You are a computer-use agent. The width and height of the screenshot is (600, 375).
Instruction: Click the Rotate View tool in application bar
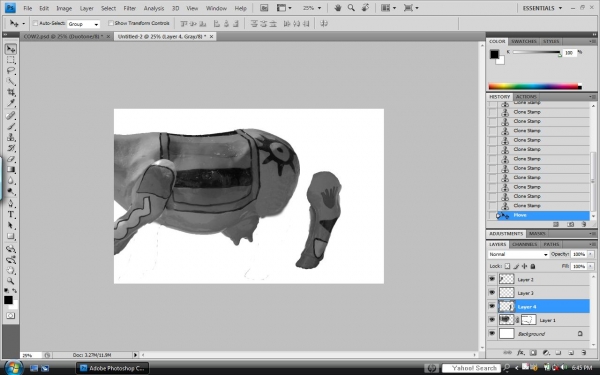(x=365, y=8)
